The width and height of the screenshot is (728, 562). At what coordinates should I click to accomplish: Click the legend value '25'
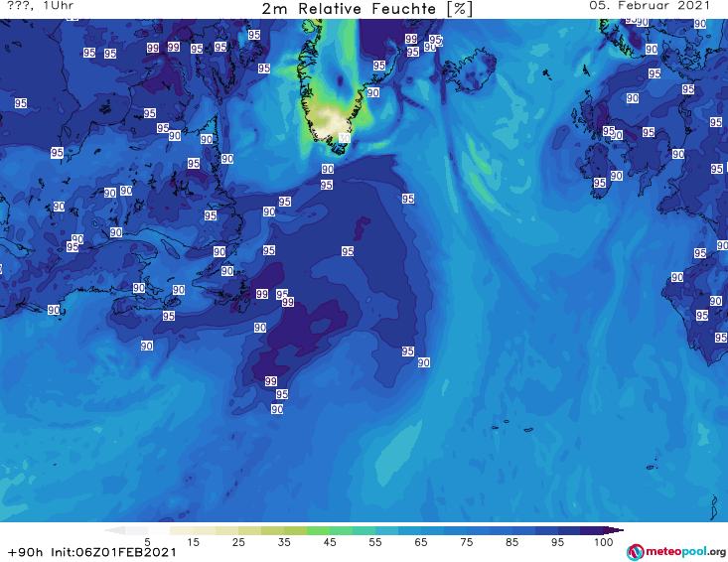238,542
